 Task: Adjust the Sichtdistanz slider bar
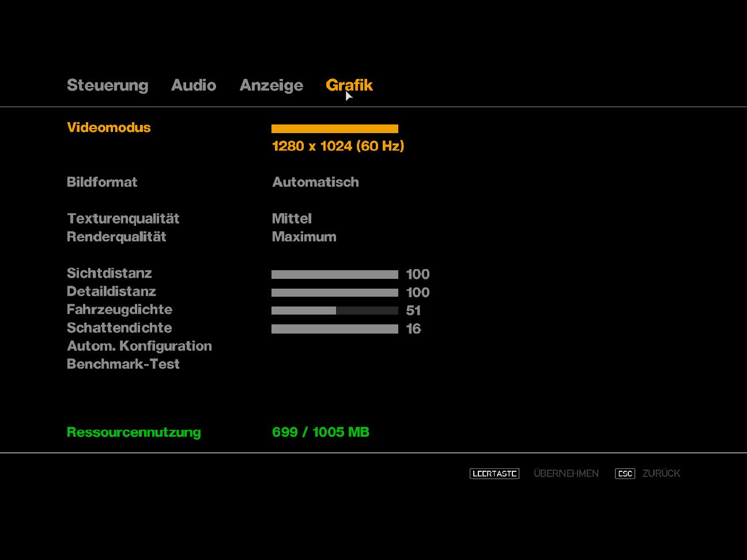coord(335,274)
